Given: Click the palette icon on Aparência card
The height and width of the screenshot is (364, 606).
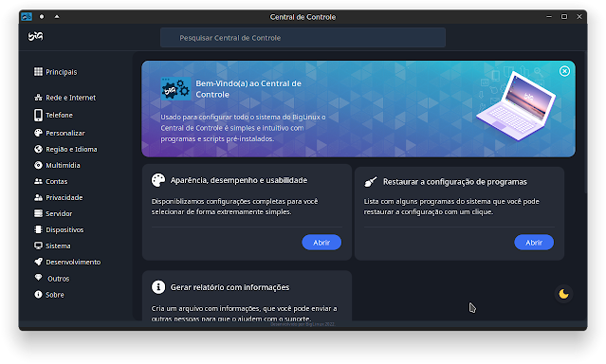Looking at the screenshot, I should [158, 180].
